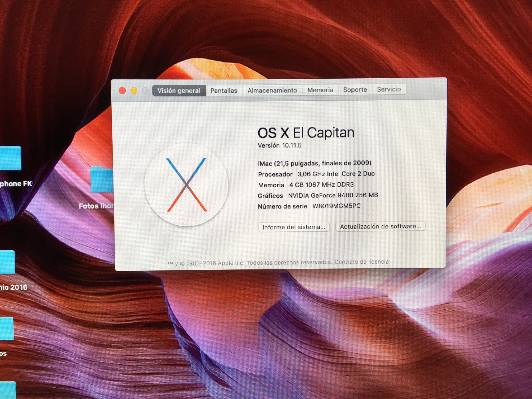Minimize the window with the yellow button
This screenshot has width=532, height=399.
tap(134, 91)
